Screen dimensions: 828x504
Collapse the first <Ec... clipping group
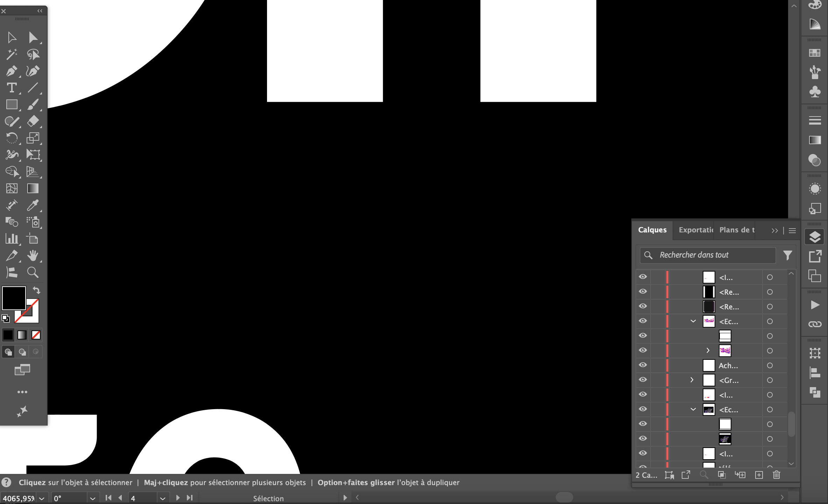693,321
